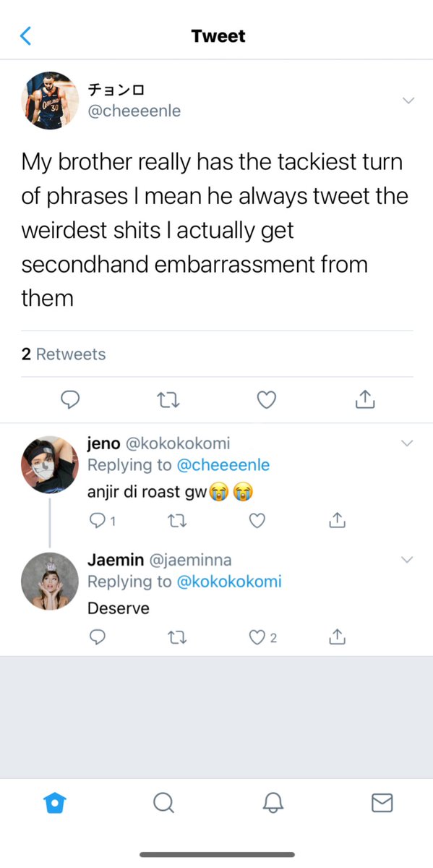Share the main tweet by @cheeeenle
Image resolution: width=433 pixels, height=868 pixels.
366,398
